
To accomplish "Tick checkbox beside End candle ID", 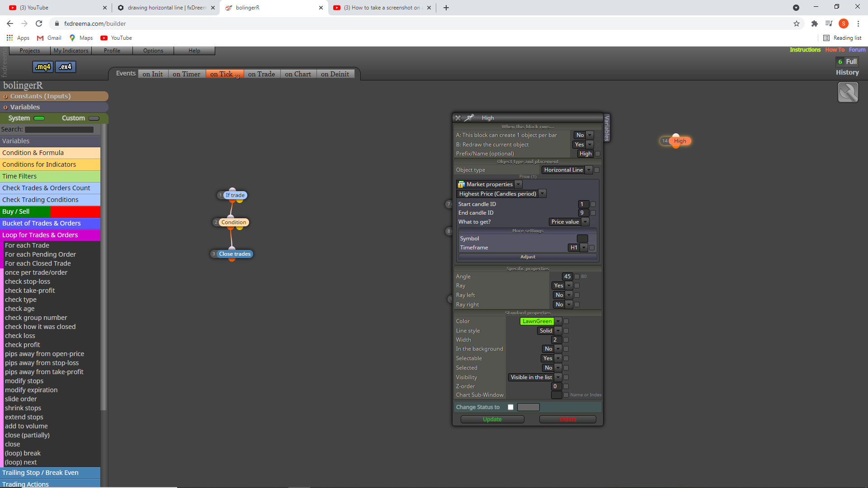I will click(593, 213).
